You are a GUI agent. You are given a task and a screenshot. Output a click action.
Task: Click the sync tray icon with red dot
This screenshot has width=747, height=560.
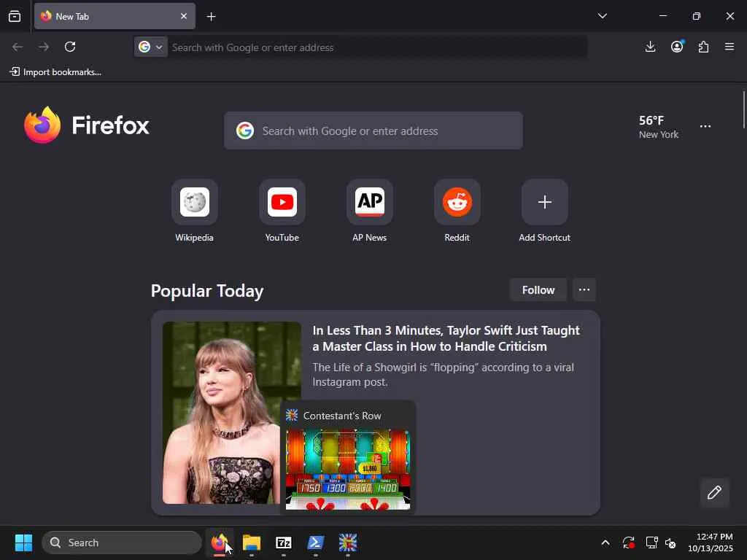coord(628,542)
